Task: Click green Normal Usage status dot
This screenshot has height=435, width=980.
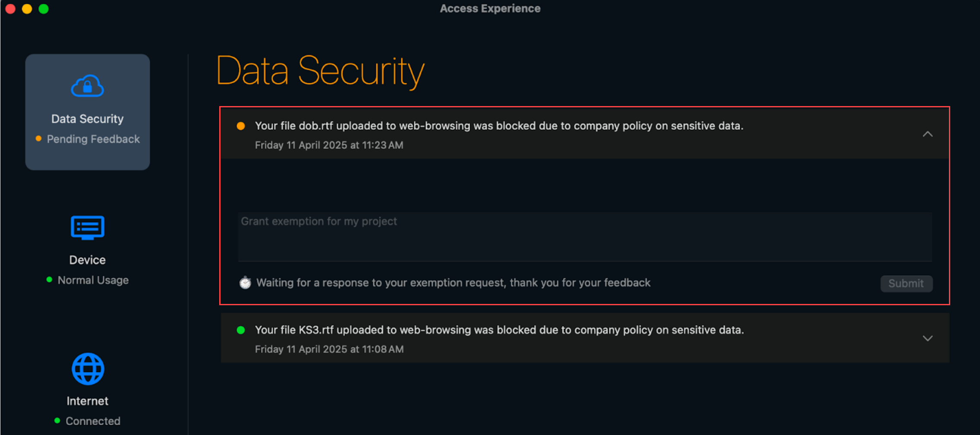Action: [49, 280]
